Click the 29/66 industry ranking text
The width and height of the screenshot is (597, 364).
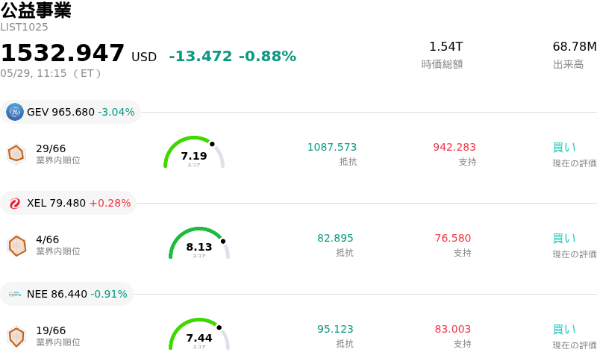(x=51, y=148)
